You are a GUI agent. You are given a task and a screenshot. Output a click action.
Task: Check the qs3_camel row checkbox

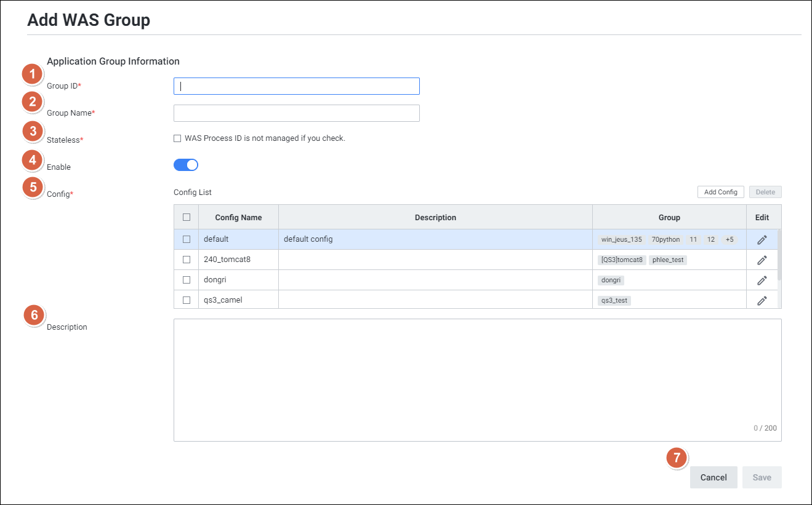pos(187,300)
